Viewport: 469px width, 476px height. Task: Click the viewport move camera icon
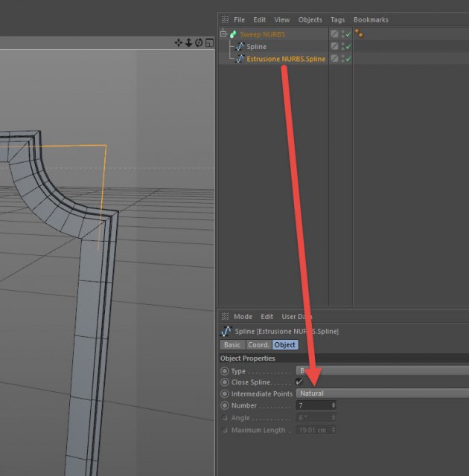pos(179,42)
